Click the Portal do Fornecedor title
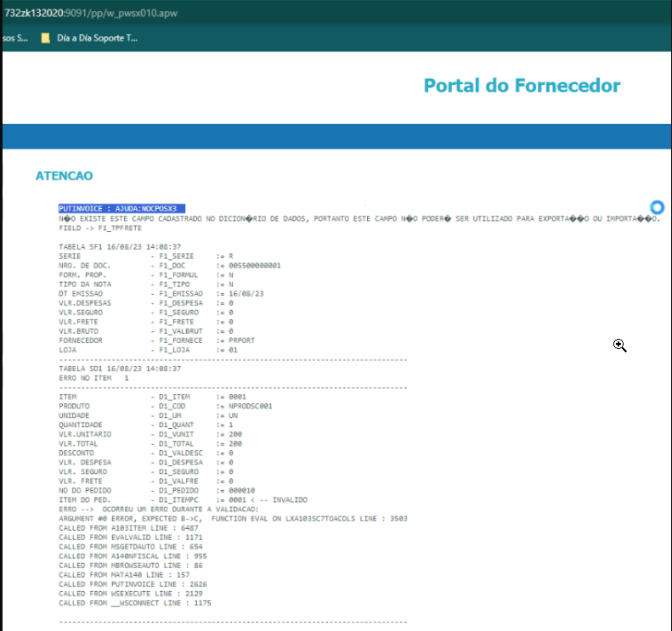This screenshot has width=672, height=631. [x=522, y=86]
